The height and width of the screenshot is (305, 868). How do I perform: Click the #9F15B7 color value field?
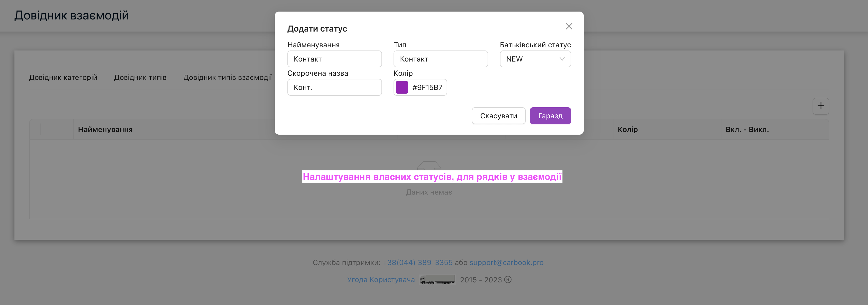tap(427, 87)
